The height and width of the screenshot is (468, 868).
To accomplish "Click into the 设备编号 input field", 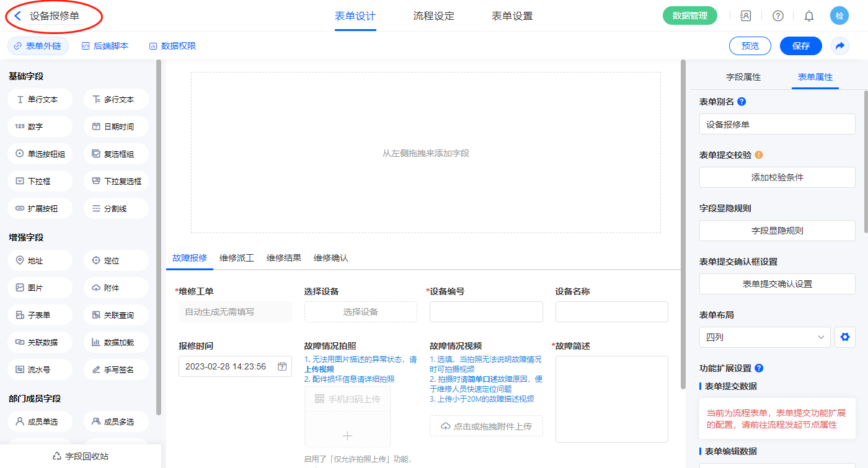I will 486,312.
